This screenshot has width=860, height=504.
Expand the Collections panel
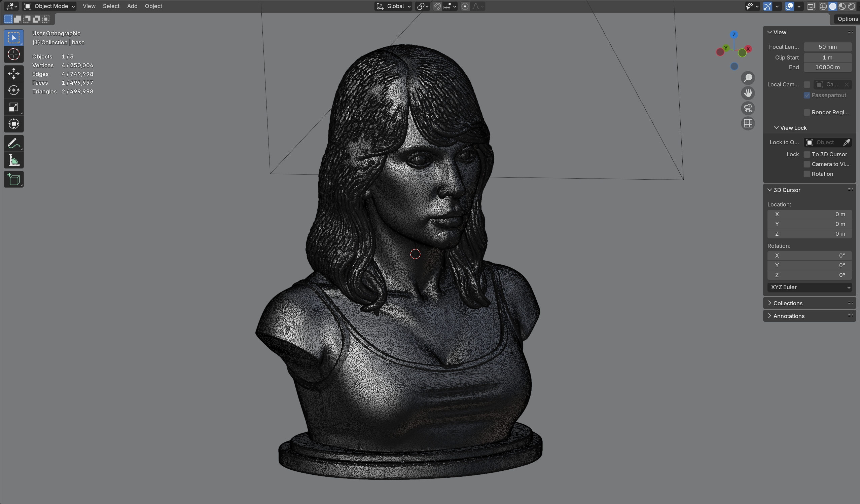tap(788, 303)
